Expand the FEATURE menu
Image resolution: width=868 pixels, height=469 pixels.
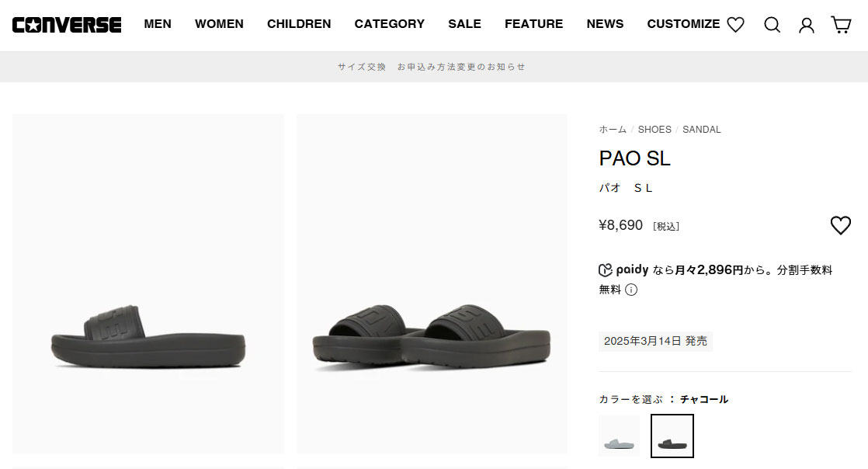(x=533, y=24)
